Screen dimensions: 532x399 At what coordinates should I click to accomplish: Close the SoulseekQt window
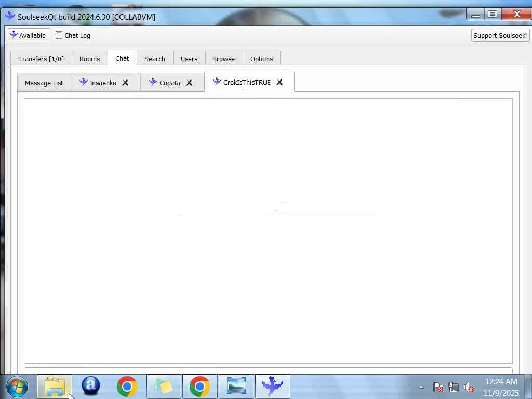(x=517, y=14)
